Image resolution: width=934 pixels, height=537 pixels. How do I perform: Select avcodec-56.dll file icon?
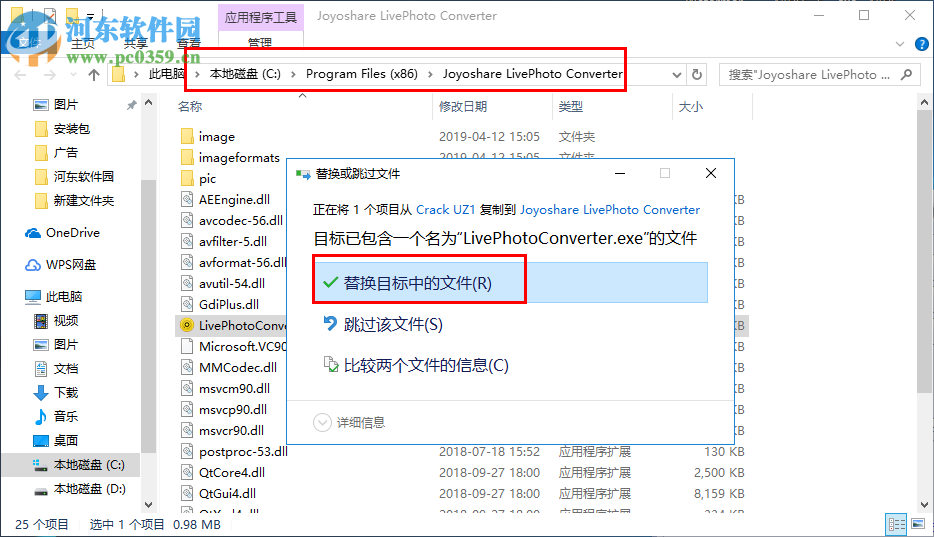(187, 220)
